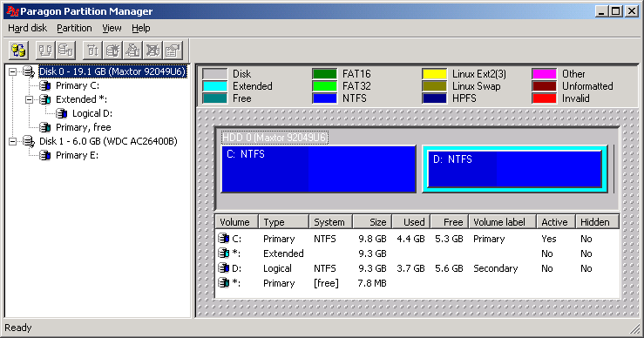Click the delete partition toolbar icon
This screenshot has width=644, height=338.
pyautogui.click(x=153, y=51)
